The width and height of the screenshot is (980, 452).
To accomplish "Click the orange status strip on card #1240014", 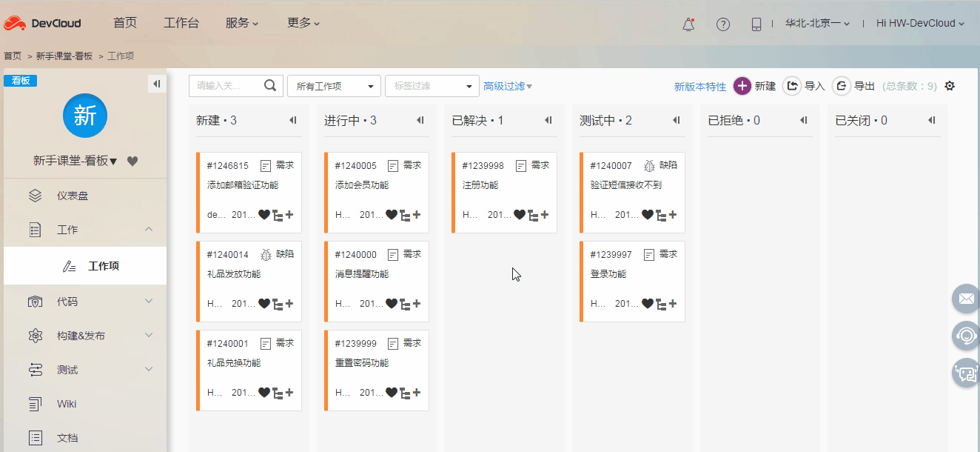I will coord(197,281).
